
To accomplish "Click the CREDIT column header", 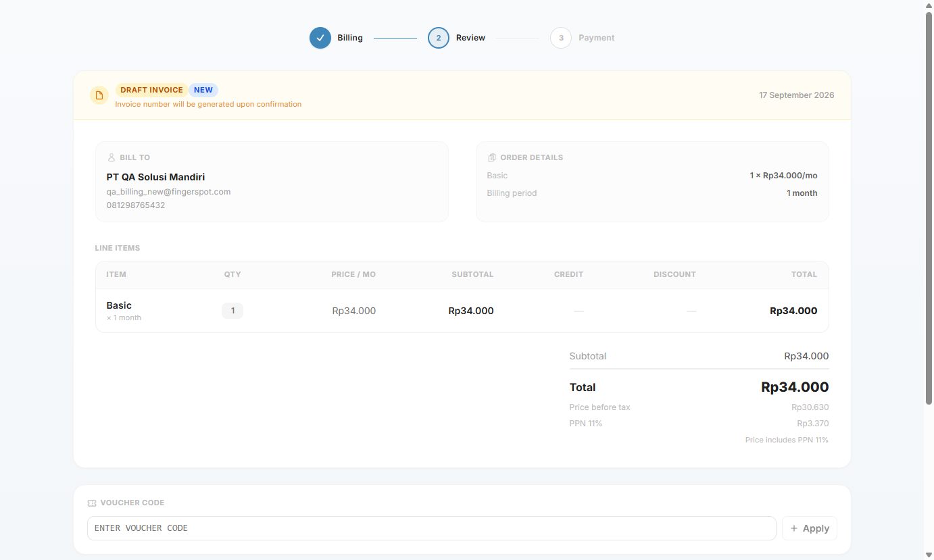I will coord(568,274).
